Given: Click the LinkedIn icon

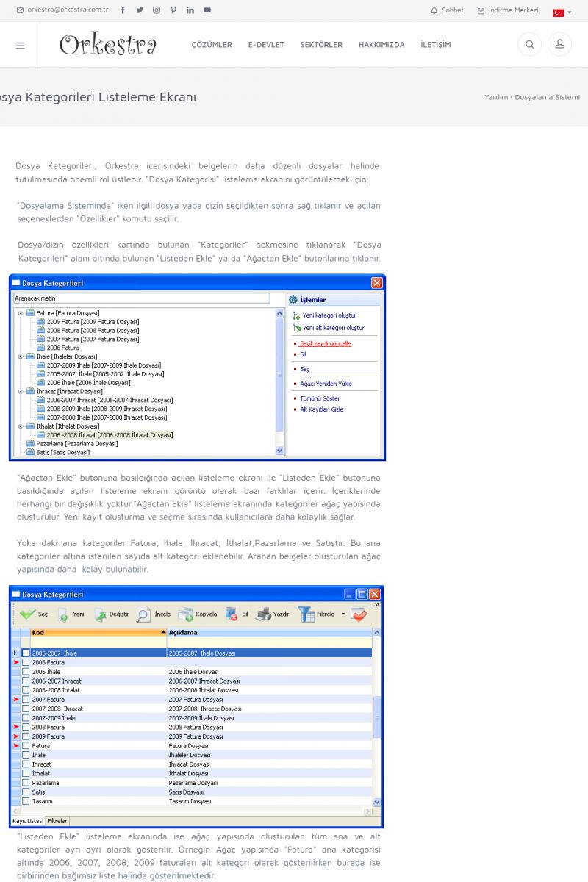Looking at the screenshot, I should pyautogui.click(x=190, y=10).
